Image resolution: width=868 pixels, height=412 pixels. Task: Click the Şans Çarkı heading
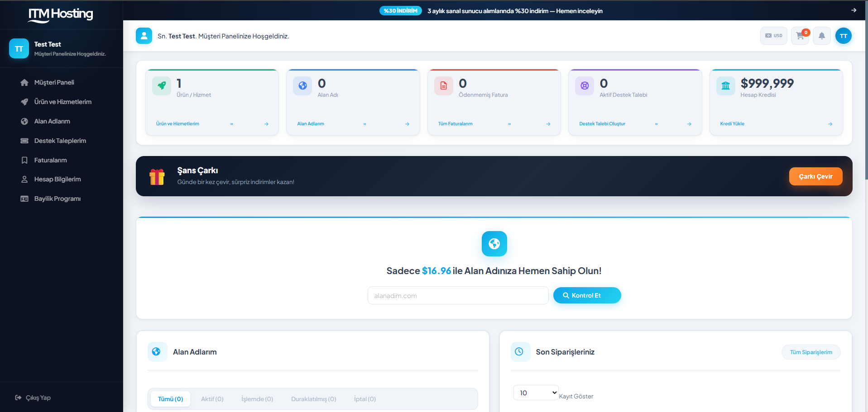pos(197,170)
